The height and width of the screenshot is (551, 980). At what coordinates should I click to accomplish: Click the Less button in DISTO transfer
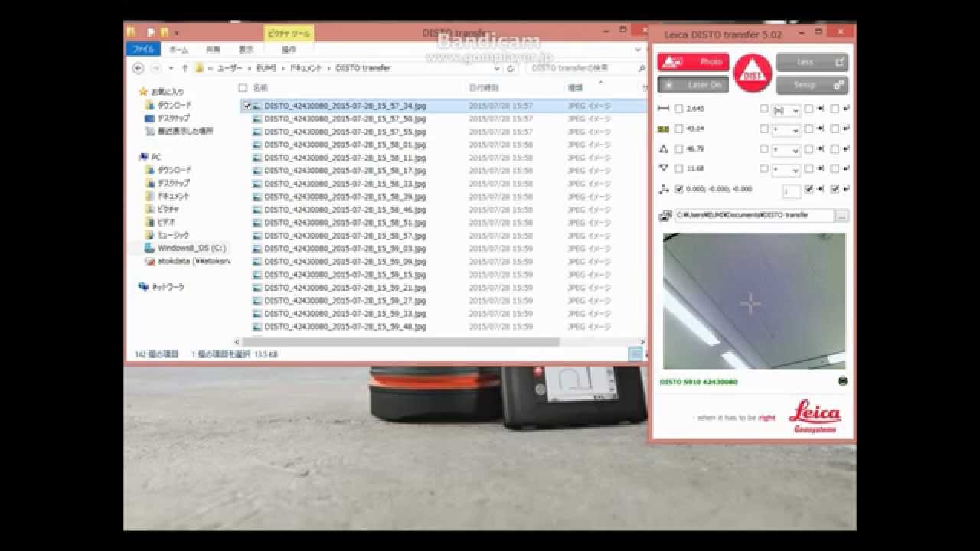[812, 62]
